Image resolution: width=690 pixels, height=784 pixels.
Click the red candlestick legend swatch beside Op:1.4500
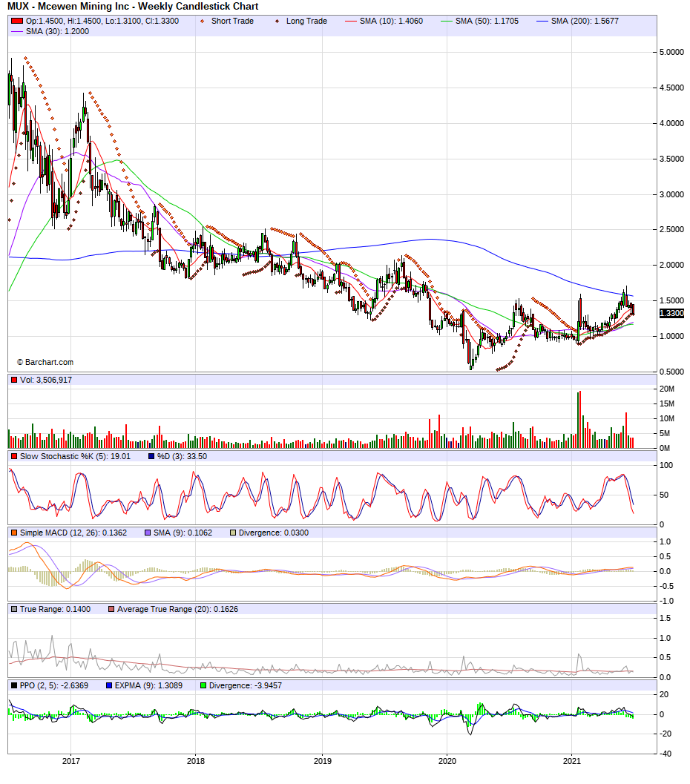pyautogui.click(x=17, y=21)
